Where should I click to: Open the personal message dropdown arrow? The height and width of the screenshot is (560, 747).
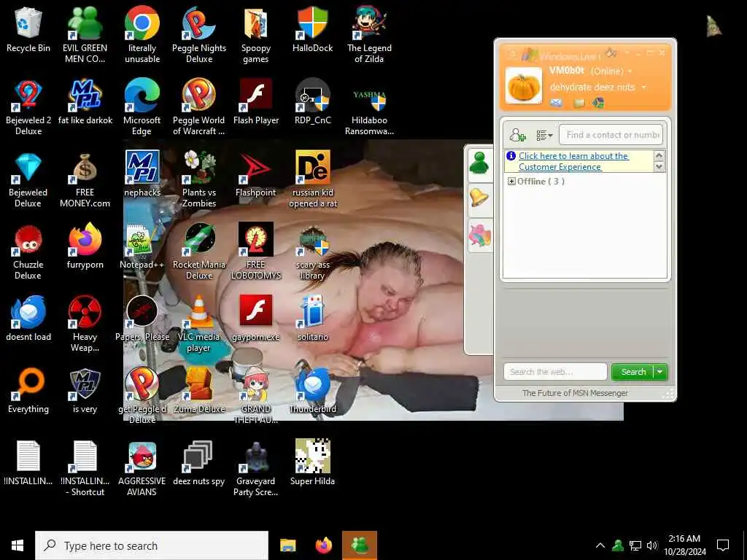pos(644,87)
